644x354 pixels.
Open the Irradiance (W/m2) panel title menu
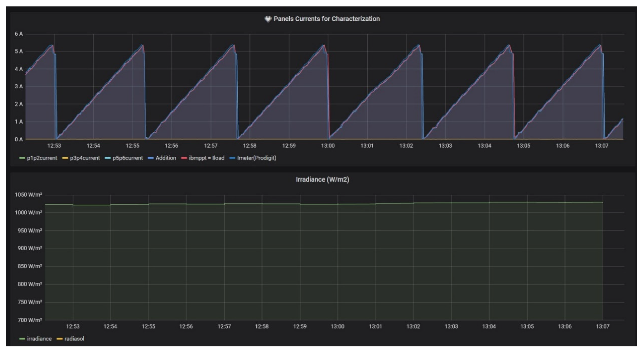(322, 179)
